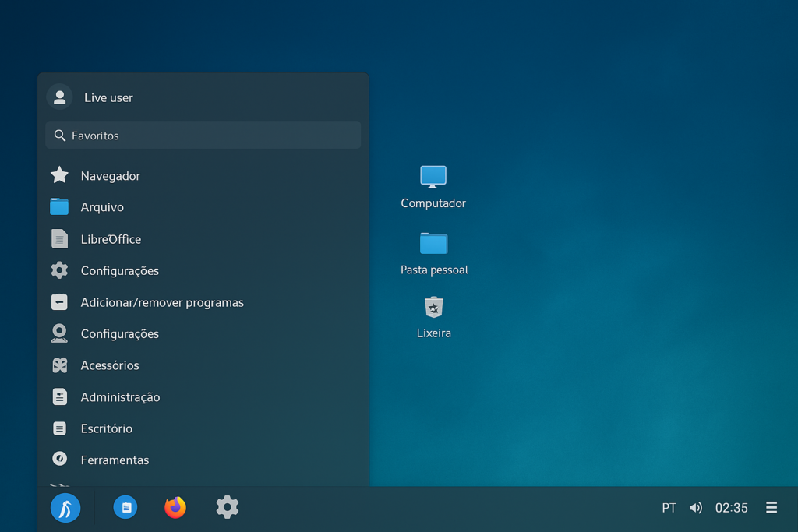The image size is (798, 532).
Task: Open the Escritório category
Action: coord(106,428)
